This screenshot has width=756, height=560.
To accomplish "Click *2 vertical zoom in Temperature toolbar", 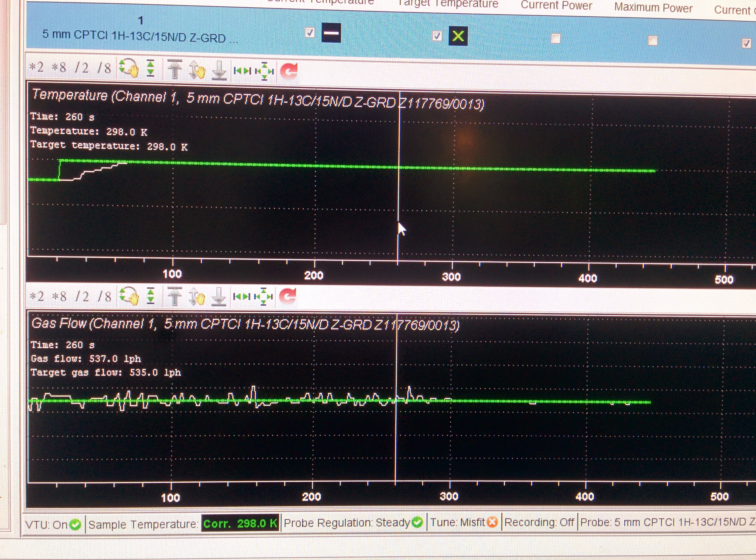I will (x=37, y=67).
